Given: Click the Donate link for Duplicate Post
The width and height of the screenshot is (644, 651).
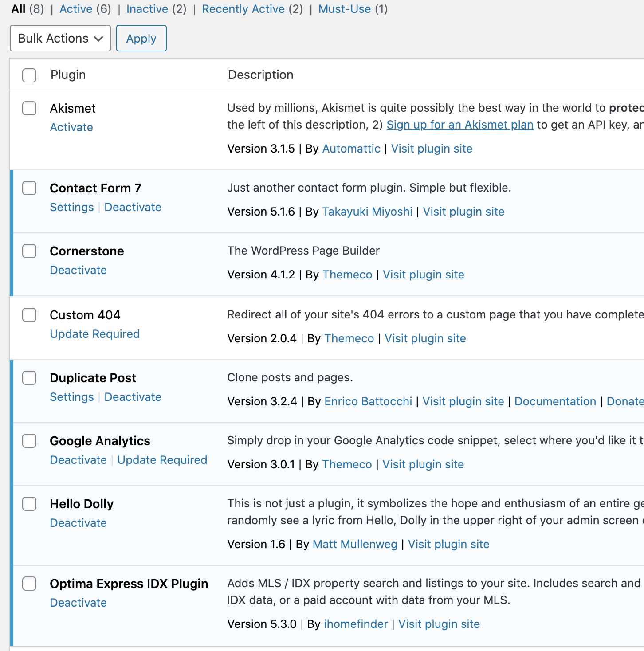Looking at the screenshot, I should coord(625,401).
